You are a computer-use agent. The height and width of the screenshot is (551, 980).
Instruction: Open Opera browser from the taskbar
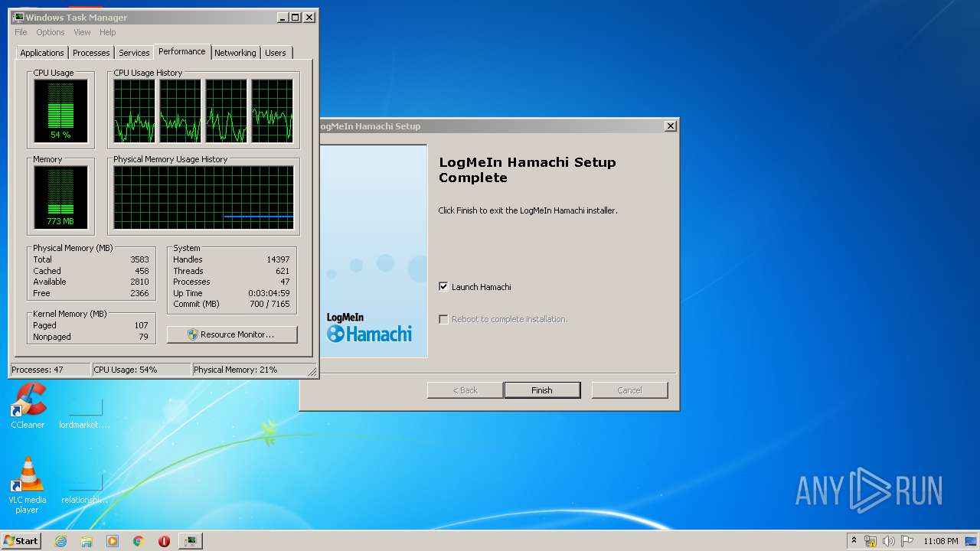(164, 541)
